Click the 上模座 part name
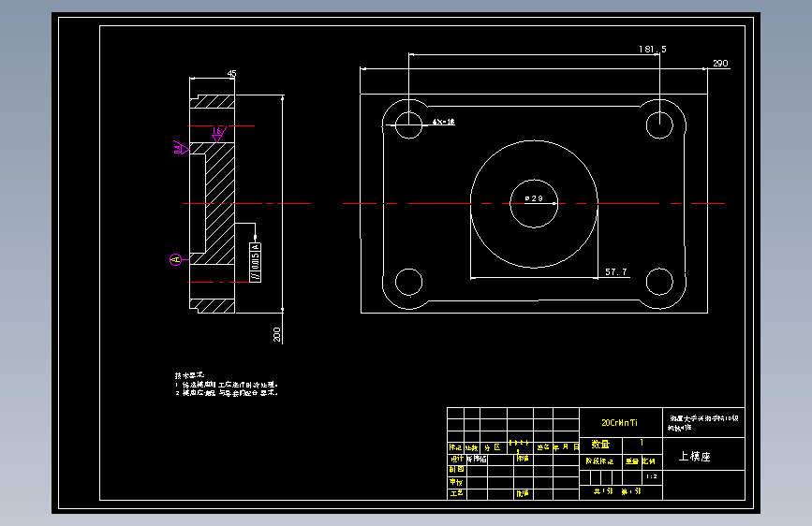The width and height of the screenshot is (812, 526). click(x=694, y=456)
